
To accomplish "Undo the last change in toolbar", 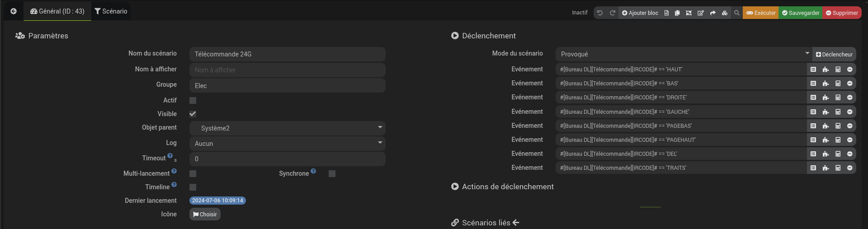I will (600, 13).
